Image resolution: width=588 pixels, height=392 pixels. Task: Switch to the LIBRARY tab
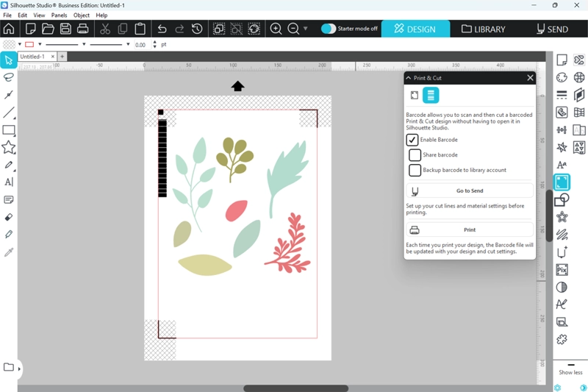point(484,29)
